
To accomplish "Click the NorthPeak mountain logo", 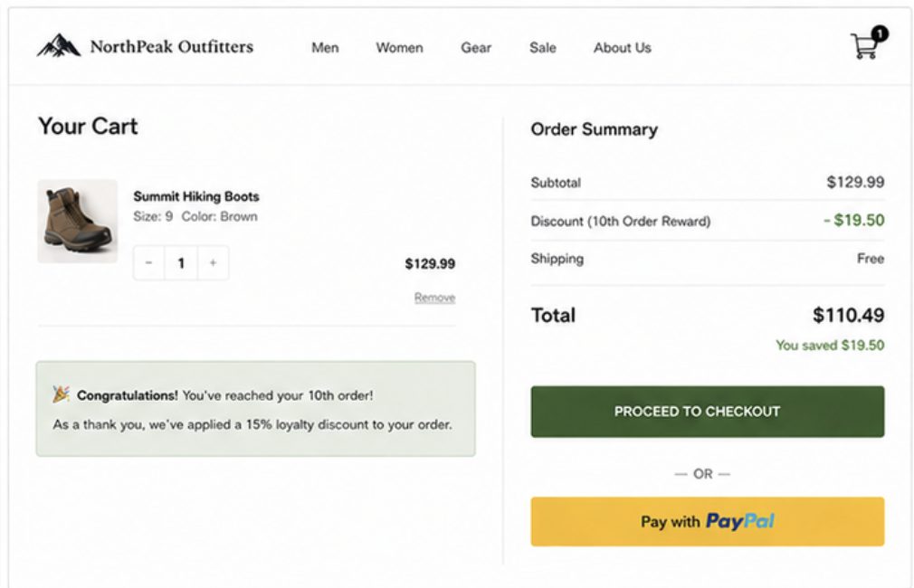I will pos(59,45).
